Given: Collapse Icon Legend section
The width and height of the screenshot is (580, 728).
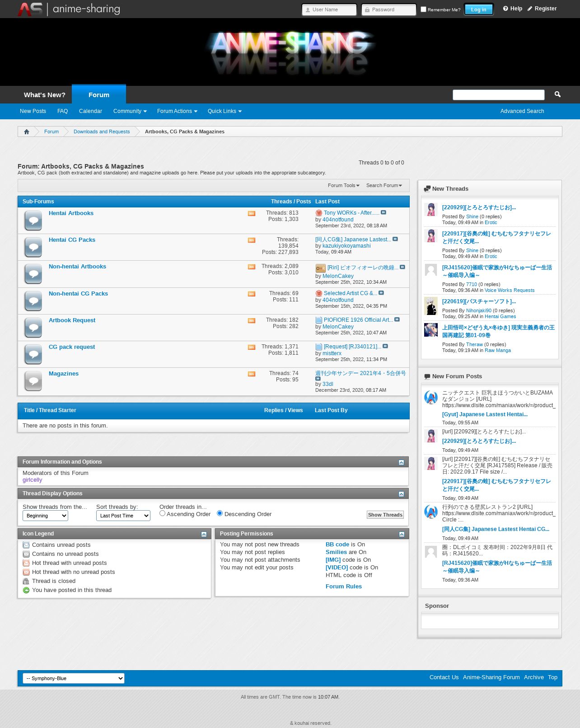Looking at the screenshot, I should pos(204,534).
